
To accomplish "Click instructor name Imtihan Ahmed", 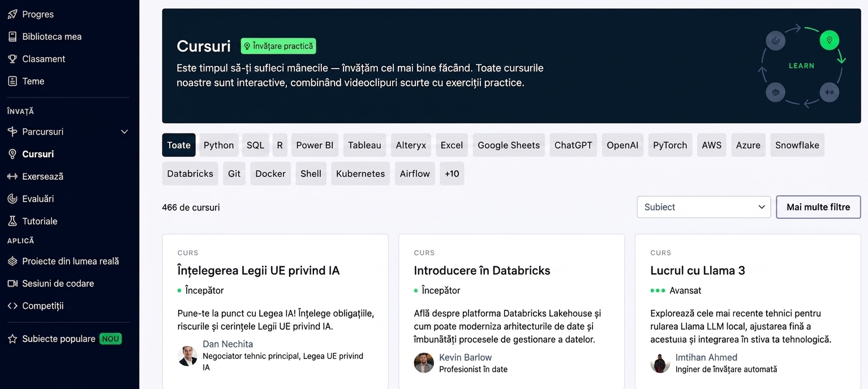I will [706, 357].
